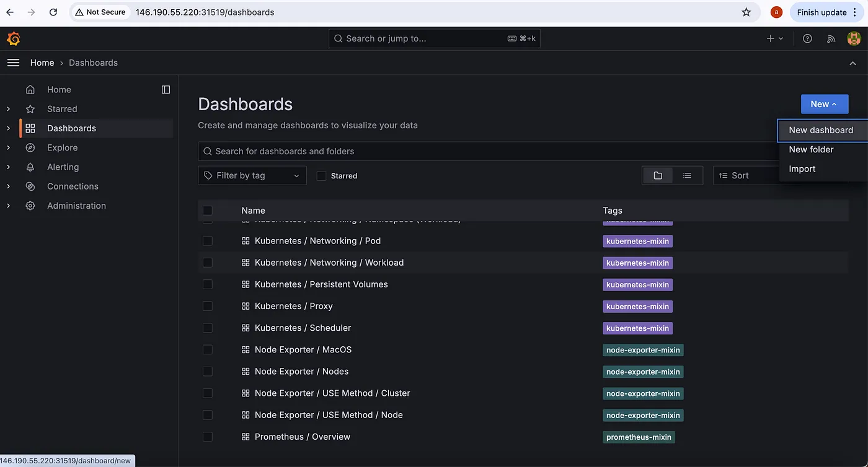Viewport: 868px width, 467px height.
Task: Check the Prometheus / Overview row
Action: 208,437
